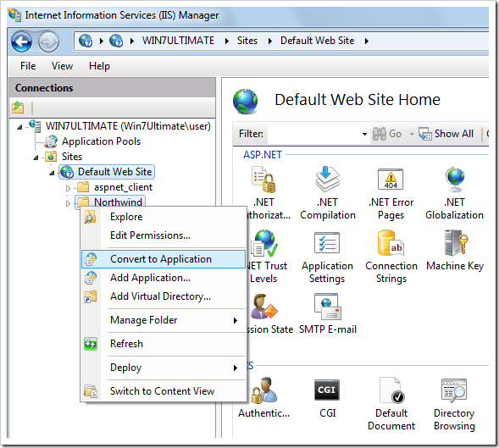Choose Refresh from context menu

164,344
